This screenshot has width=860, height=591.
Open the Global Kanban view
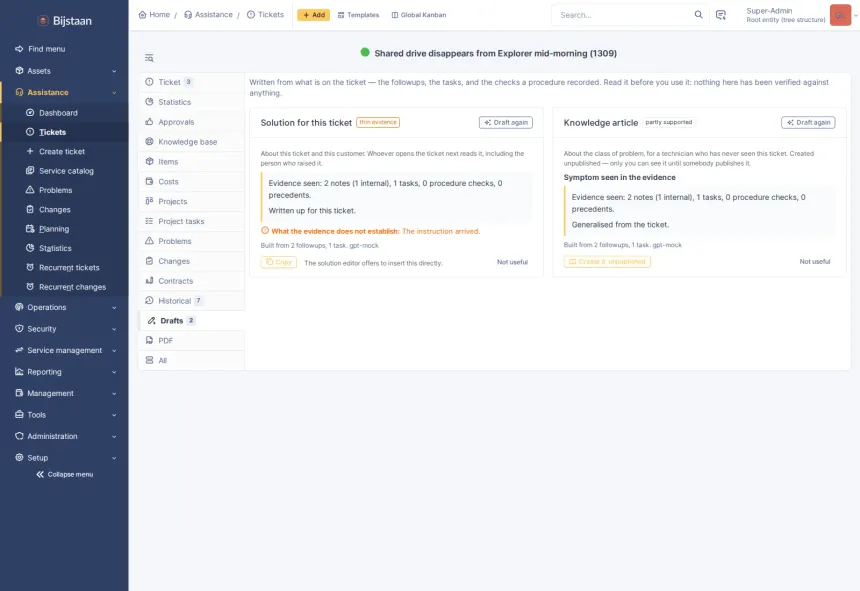(419, 15)
